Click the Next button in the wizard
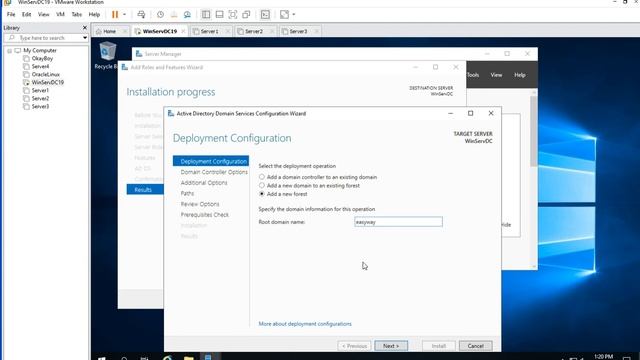Image resolution: width=640 pixels, height=360 pixels. pyautogui.click(x=391, y=346)
